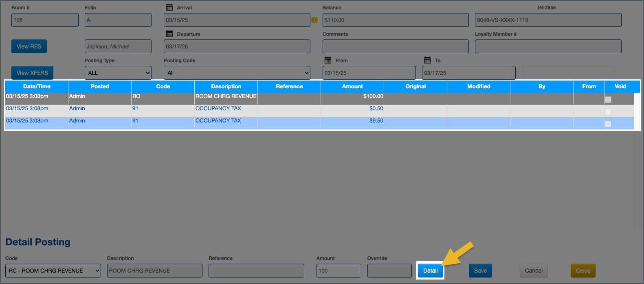
Task: Open the Detail Posting Code dropdown
Action: [53, 271]
